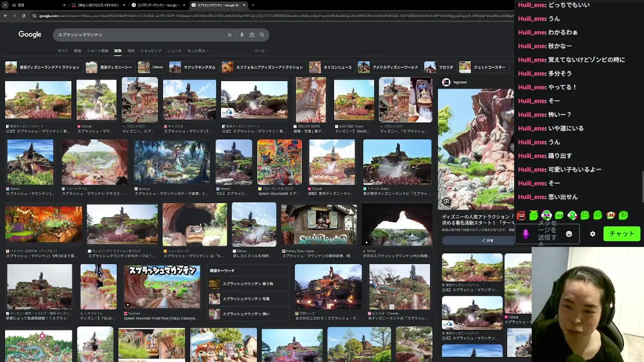Open related keyword スプラッシュマウンテン 乗り物
The height and width of the screenshot is (362, 644).
[248, 284]
